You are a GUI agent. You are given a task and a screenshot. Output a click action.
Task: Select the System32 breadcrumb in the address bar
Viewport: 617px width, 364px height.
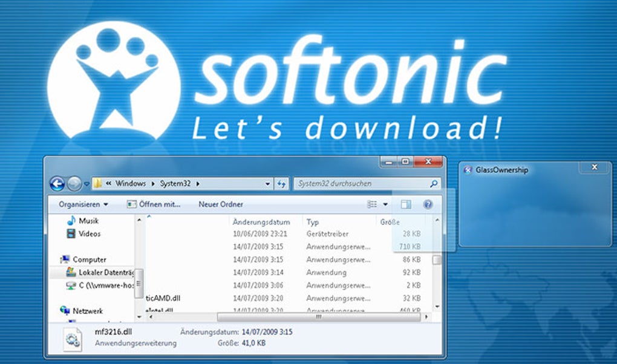click(175, 183)
